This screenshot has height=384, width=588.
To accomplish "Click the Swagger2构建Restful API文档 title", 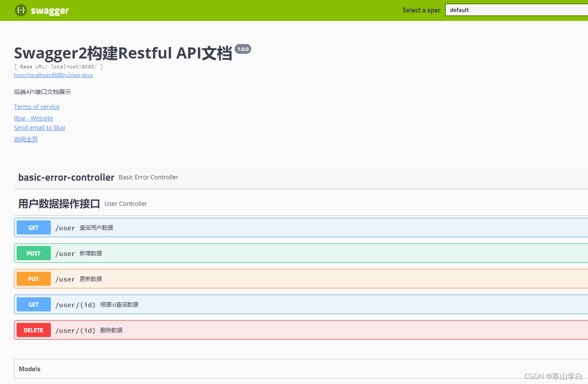I will point(123,53).
